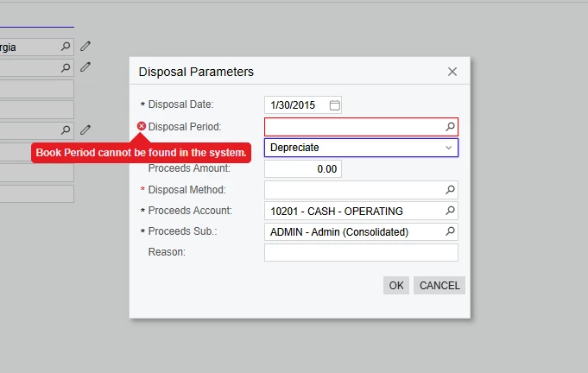Click the 'Book Period cannot be found' error tooltip
588x373 pixels.
pos(142,153)
